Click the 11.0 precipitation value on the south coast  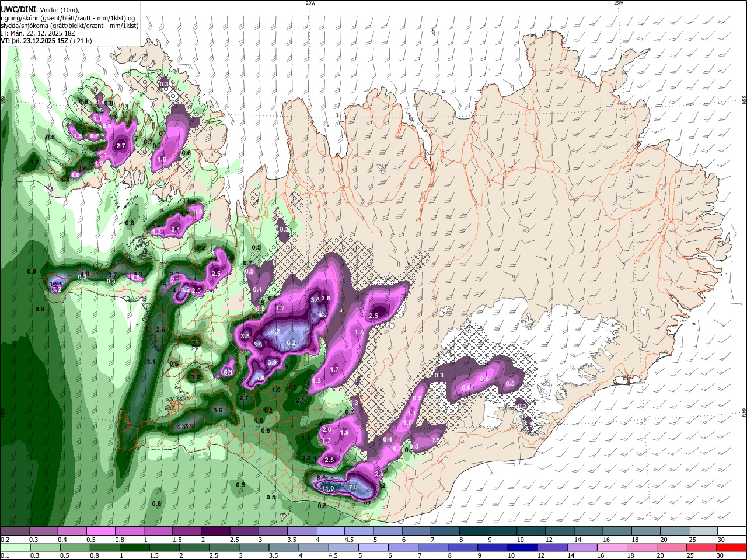[328, 488]
